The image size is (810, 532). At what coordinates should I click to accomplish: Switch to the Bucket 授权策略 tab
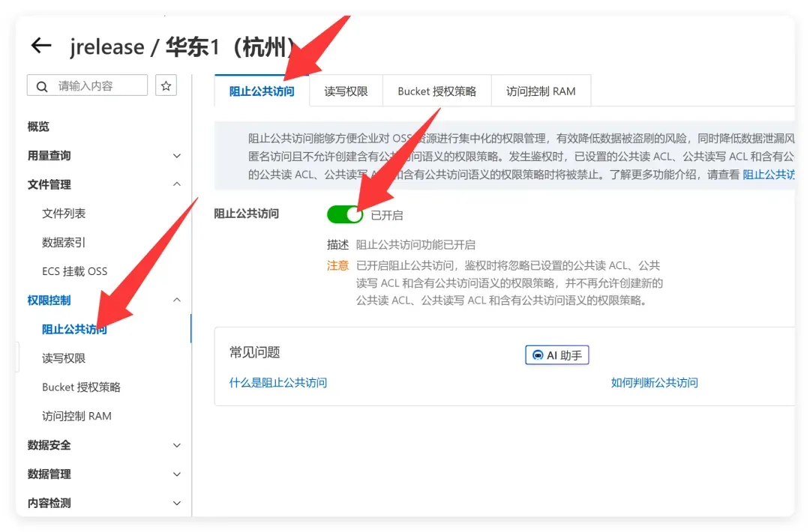pyautogui.click(x=437, y=91)
